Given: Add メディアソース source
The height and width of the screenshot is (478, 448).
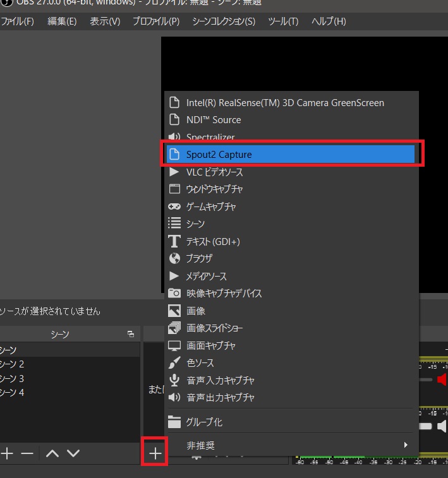Looking at the screenshot, I should (x=291, y=276).
